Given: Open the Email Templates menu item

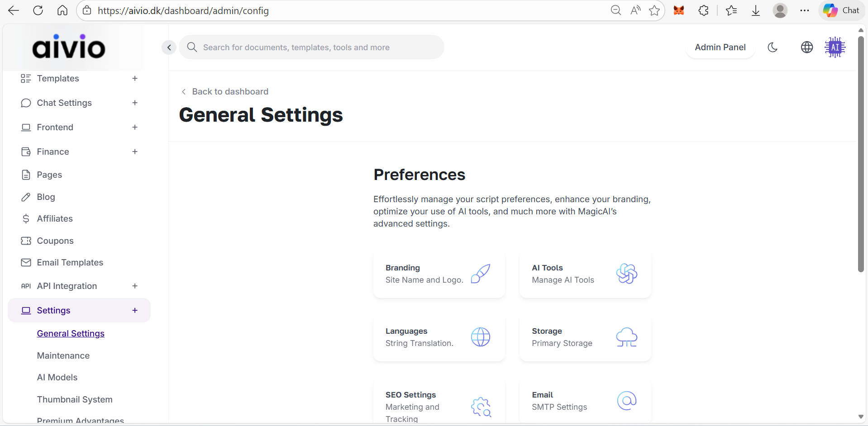Looking at the screenshot, I should click(x=70, y=262).
